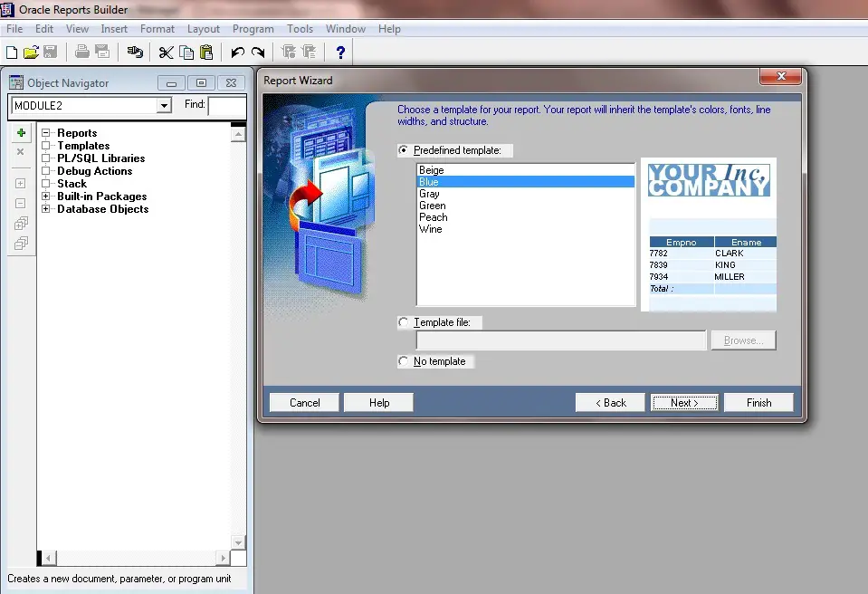Go back with the < Back button
Image resolution: width=868 pixels, height=594 pixels.
pos(611,402)
